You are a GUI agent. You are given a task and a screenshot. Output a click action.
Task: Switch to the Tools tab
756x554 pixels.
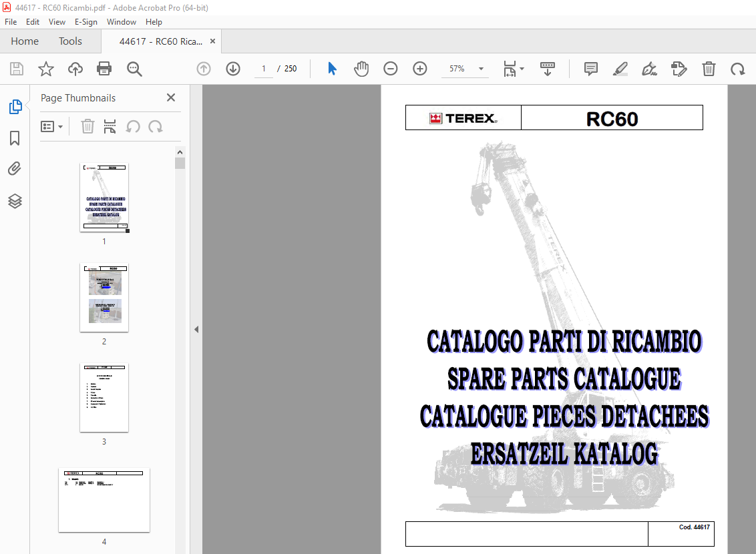click(x=70, y=41)
